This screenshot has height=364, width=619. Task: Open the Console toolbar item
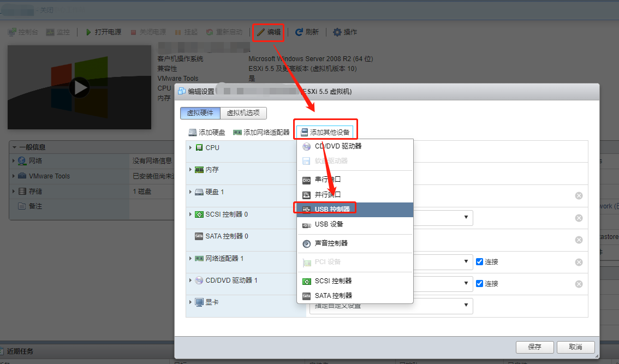[23, 32]
